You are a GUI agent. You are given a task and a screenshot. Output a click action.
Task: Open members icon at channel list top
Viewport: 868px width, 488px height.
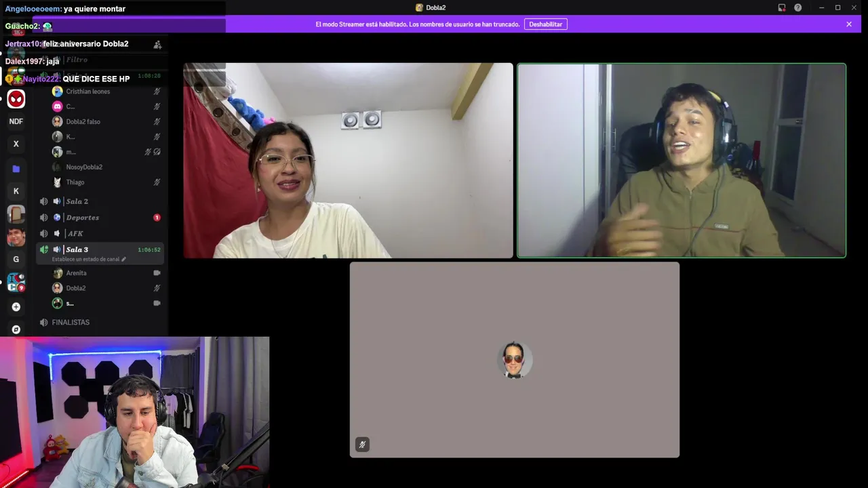[x=157, y=45]
